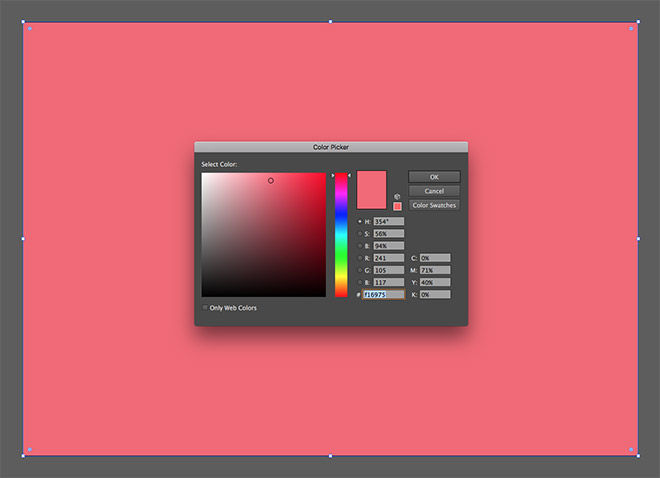Enable the Only Web Colors checkbox
660x478 pixels.
pyautogui.click(x=205, y=308)
